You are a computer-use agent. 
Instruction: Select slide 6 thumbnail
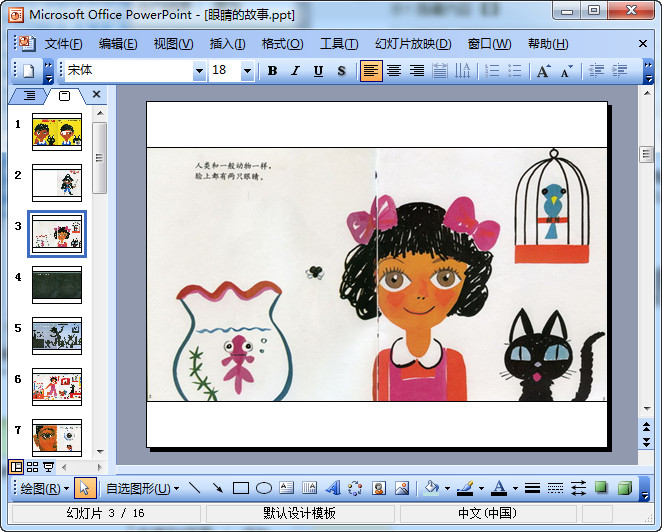[57, 387]
